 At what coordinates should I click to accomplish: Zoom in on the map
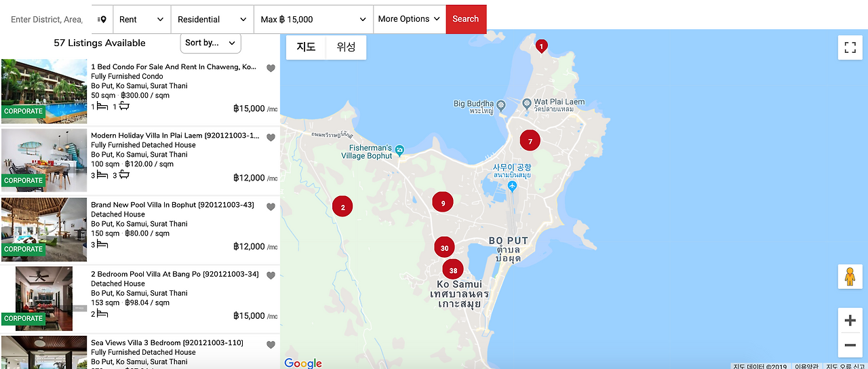850,321
